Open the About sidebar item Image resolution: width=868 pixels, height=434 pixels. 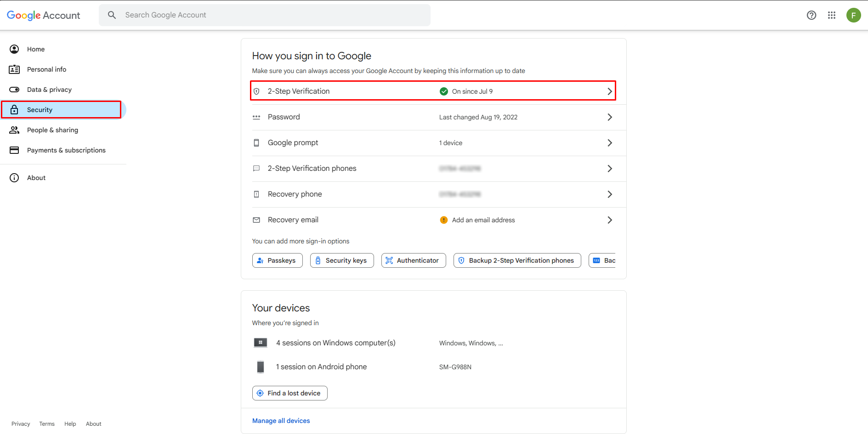[x=63, y=178]
